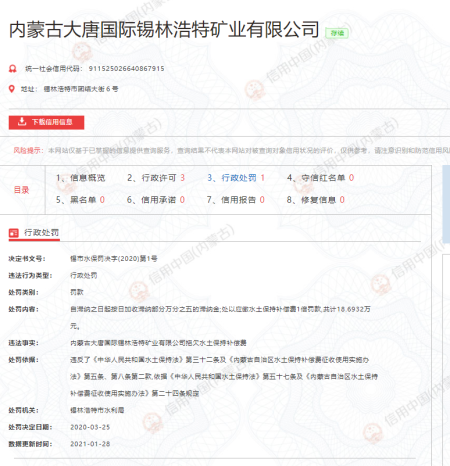Viewport: 450px width, 466px height.
Task: Click the 风险提示 warning label
Action: click(29, 151)
